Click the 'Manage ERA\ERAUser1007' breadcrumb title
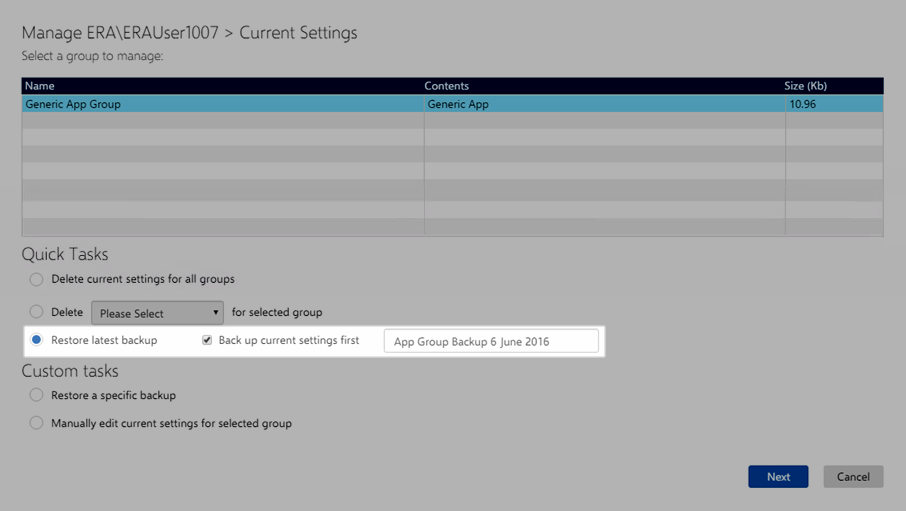This screenshot has width=906, height=511. (x=120, y=33)
